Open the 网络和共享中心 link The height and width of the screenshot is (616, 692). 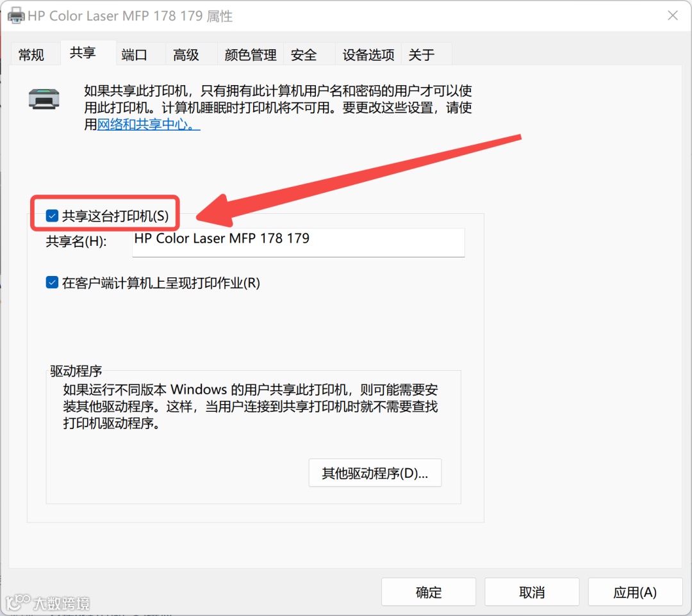point(148,124)
